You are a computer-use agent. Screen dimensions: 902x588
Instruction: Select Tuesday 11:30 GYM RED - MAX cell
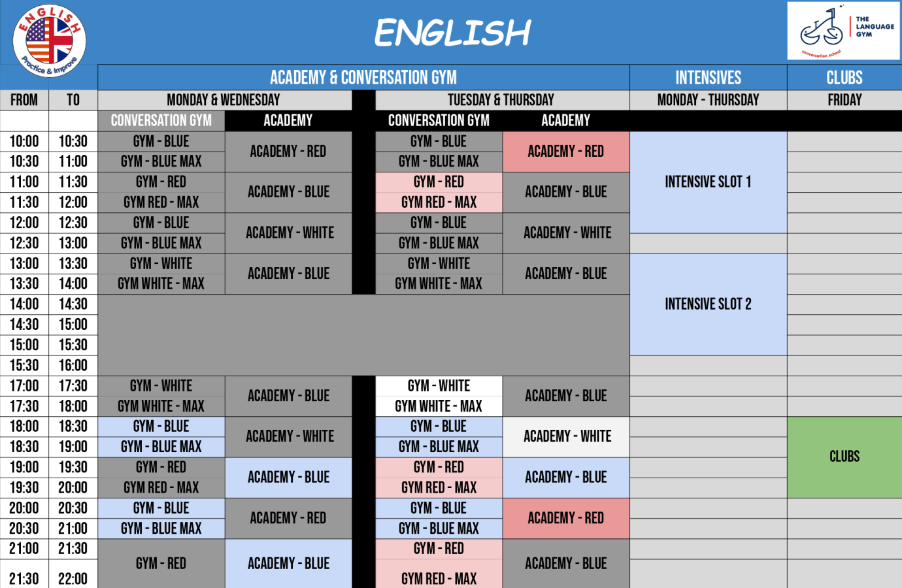[439, 203]
